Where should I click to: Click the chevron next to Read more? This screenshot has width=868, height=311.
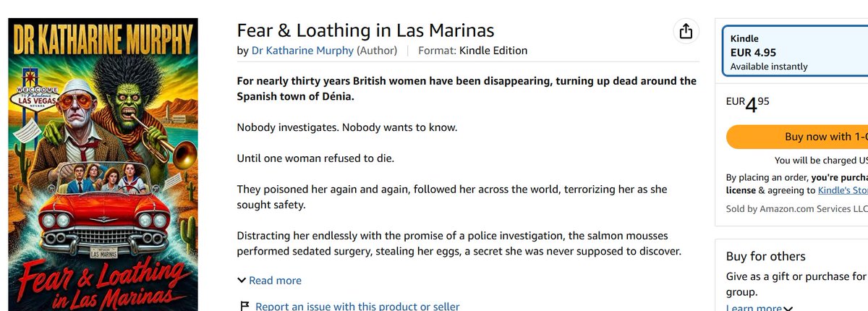[x=242, y=281]
